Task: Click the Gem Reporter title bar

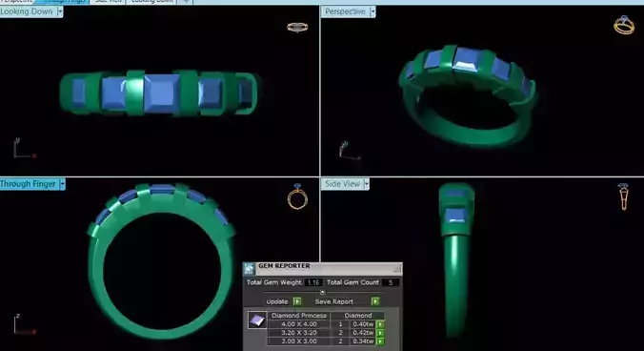Action: click(323, 268)
